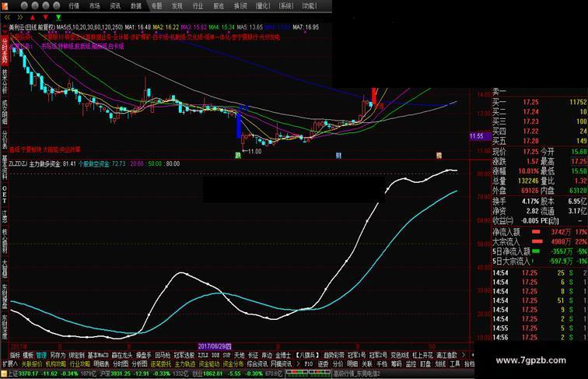Select the 分时走势 sidebar tab
The image size is (588, 379).
(5, 50)
